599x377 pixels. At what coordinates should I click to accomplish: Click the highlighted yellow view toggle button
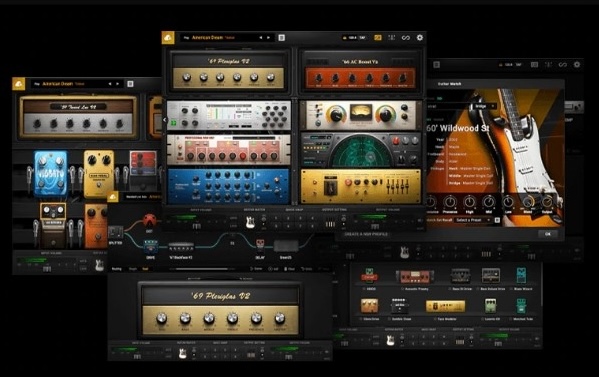377,37
